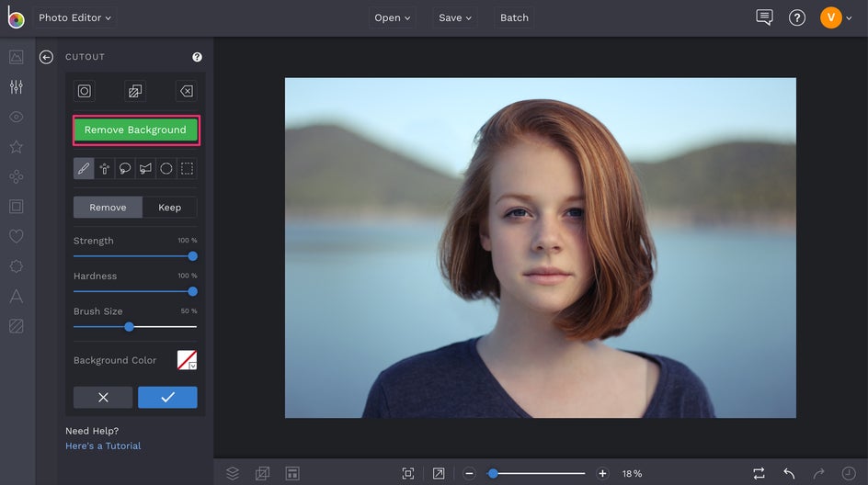Open the layers panel icon
The image size is (868, 485).
(x=233, y=473)
